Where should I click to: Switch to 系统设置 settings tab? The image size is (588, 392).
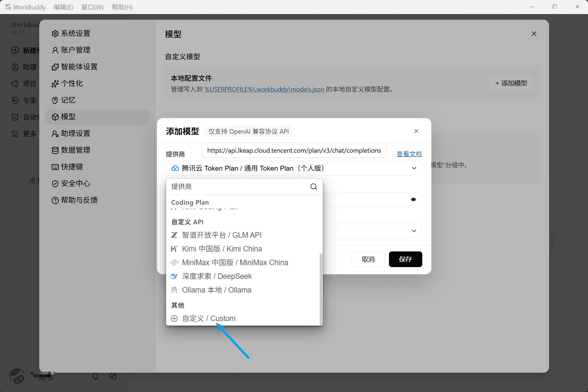(97, 34)
